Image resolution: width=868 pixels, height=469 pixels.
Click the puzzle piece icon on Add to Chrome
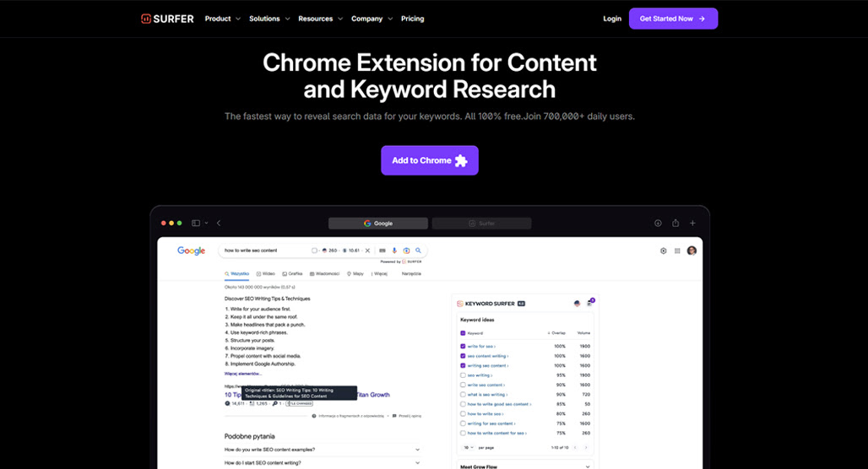point(460,160)
